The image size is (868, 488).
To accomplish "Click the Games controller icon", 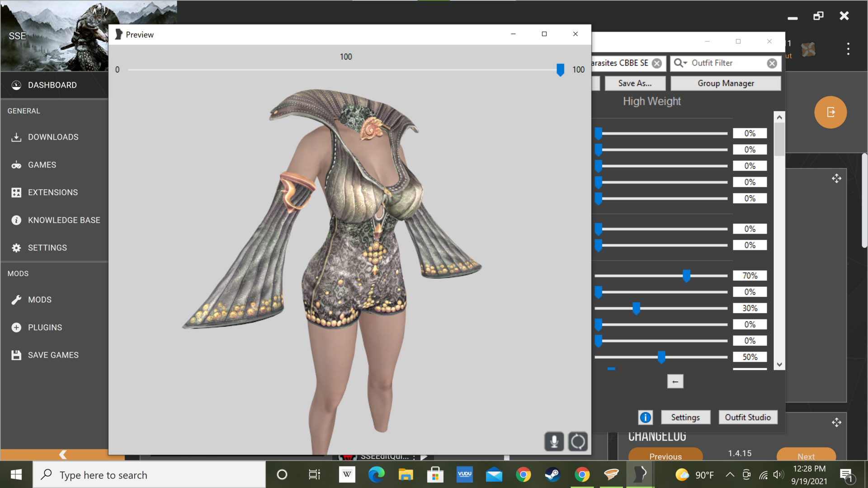I will (x=16, y=165).
